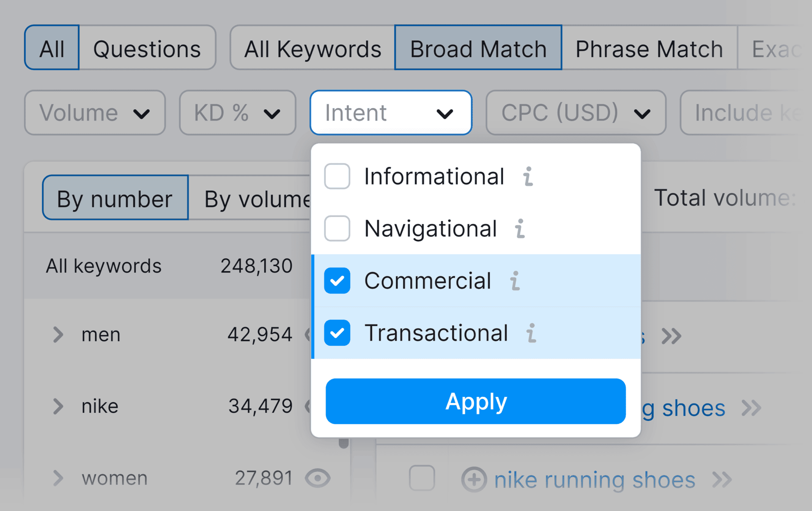The height and width of the screenshot is (511, 812).
Task: Click the info icon next to Commercial
Action: (x=514, y=281)
